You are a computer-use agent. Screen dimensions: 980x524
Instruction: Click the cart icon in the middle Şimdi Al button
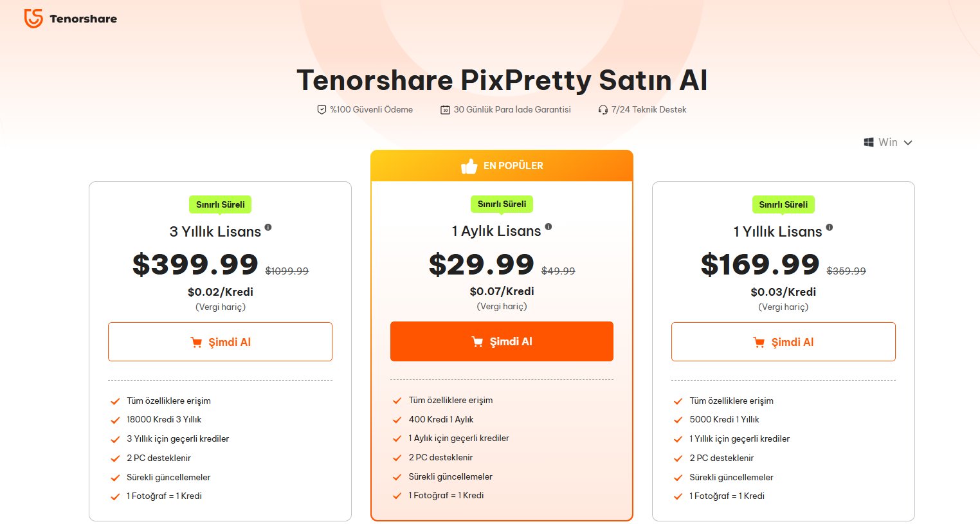click(476, 341)
